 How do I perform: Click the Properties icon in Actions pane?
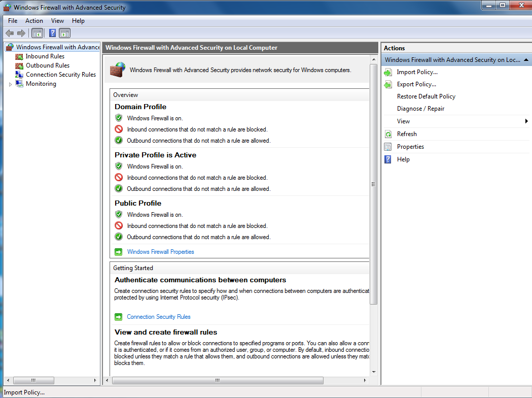388,147
